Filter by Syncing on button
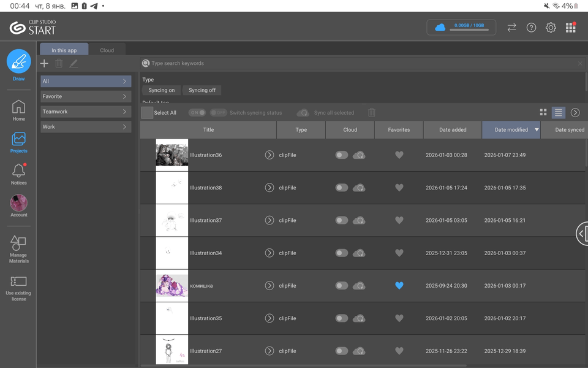The height and width of the screenshot is (368, 588). click(x=161, y=90)
